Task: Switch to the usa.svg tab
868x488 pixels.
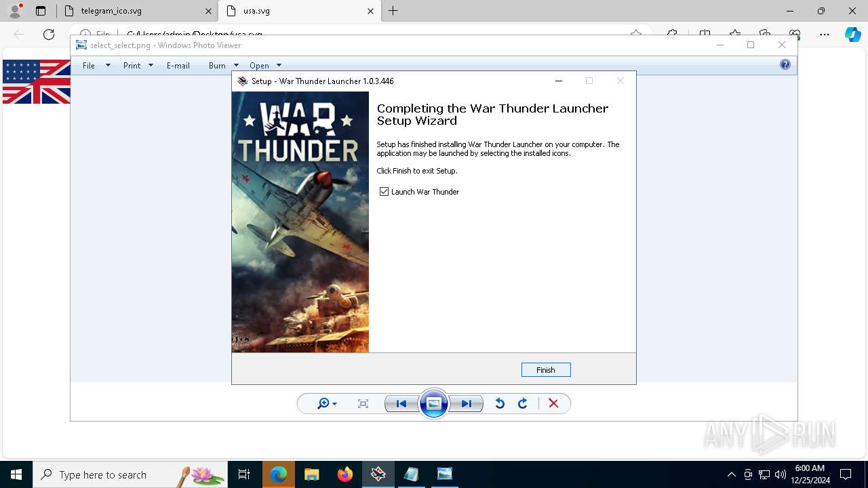Action: click(x=298, y=11)
